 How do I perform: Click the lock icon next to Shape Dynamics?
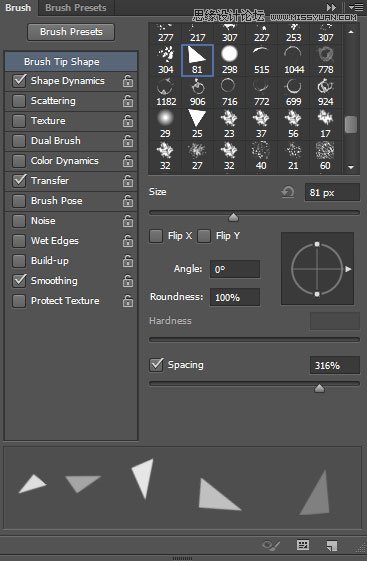point(128,81)
